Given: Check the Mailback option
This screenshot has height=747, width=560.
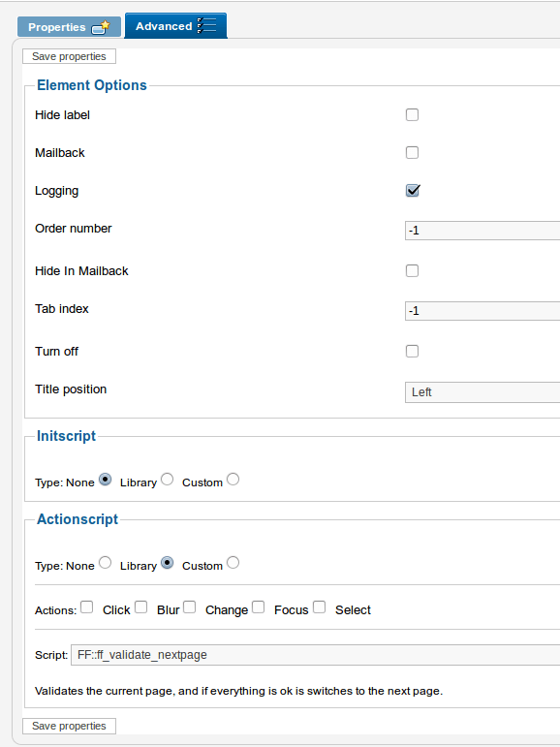Looking at the screenshot, I should point(413,152).
